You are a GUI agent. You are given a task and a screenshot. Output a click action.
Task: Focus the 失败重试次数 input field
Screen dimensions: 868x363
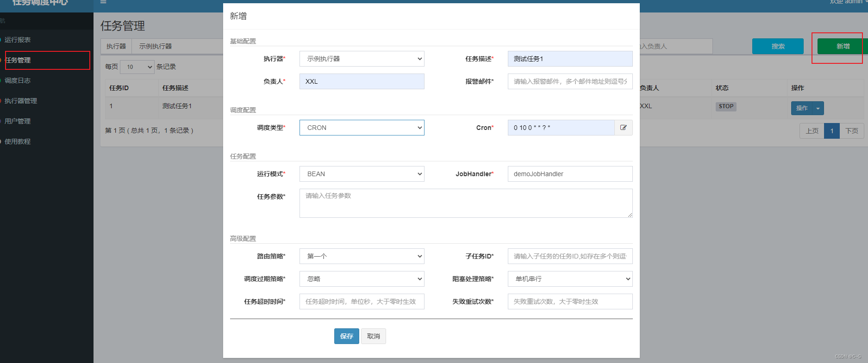tap(570, 301)
